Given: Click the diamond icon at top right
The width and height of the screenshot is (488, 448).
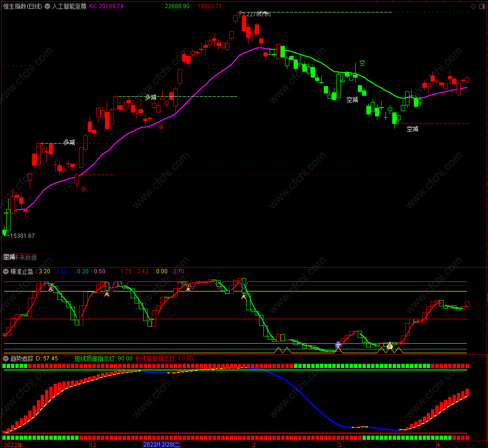Looking at the screenshot, I should coord(473,6).
